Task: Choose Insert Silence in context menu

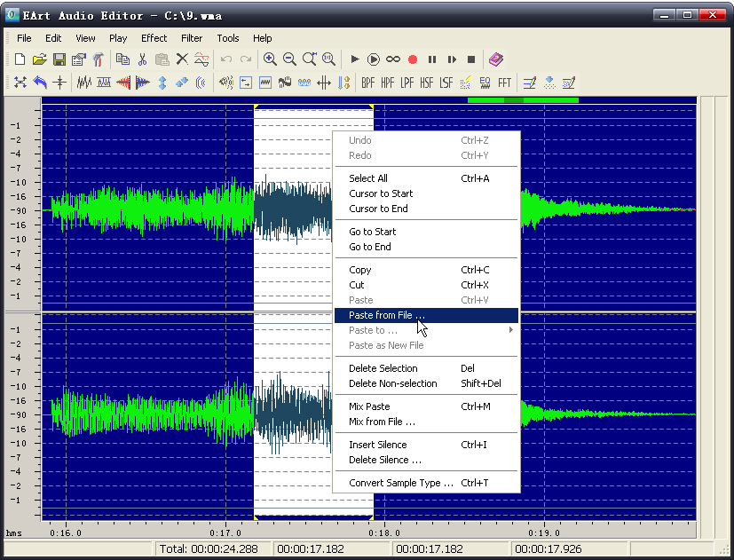Action: 426,445
